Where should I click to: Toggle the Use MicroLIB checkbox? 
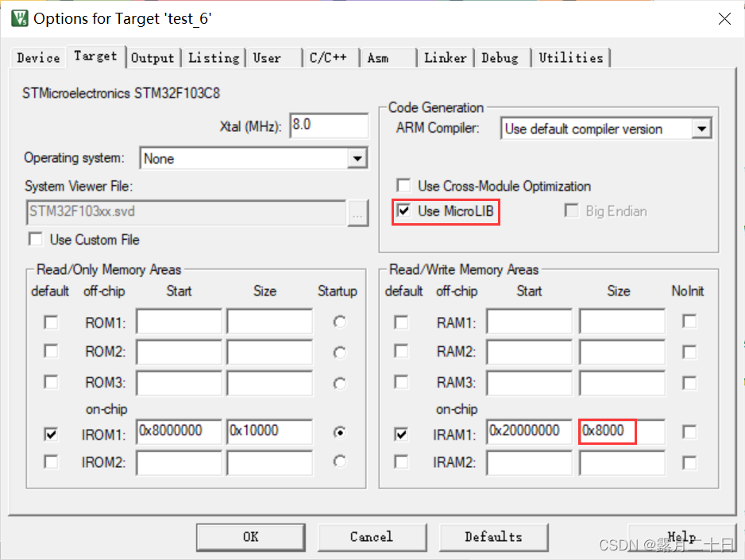click(x=403, y=210)
